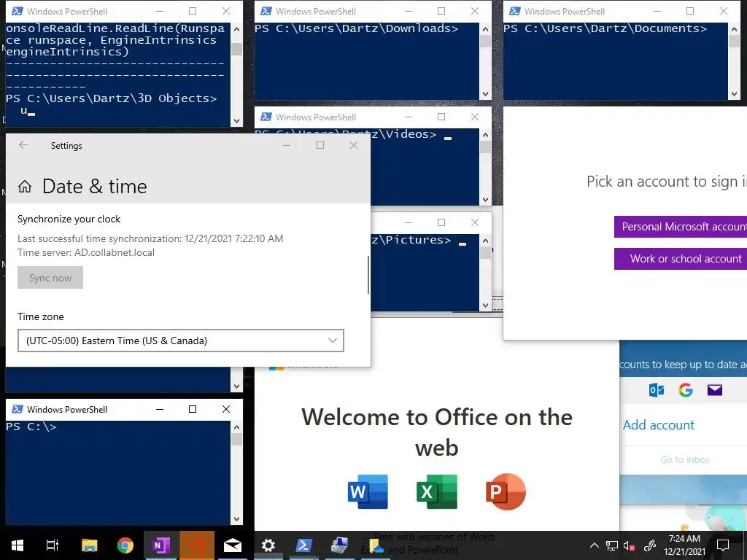Screen dimensions: 747x560
Task: Click the muted volume icon in the tray
Action: click(630, 545)
